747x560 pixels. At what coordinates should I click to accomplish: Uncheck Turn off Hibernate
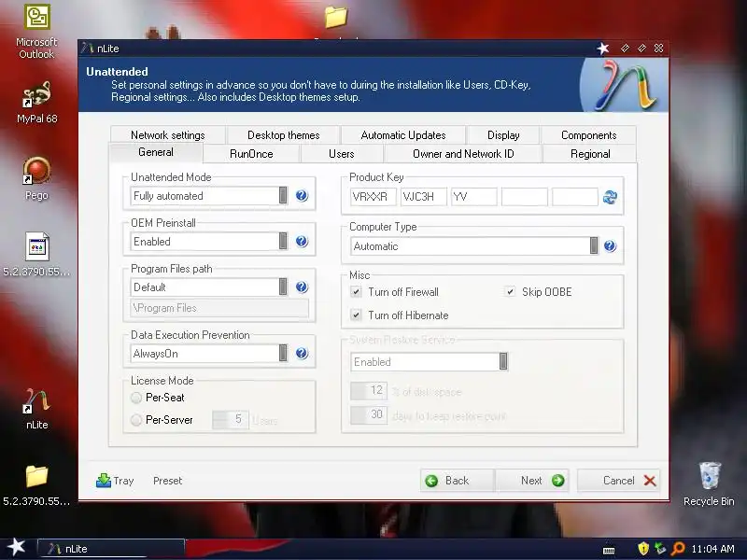pos(356,315)
